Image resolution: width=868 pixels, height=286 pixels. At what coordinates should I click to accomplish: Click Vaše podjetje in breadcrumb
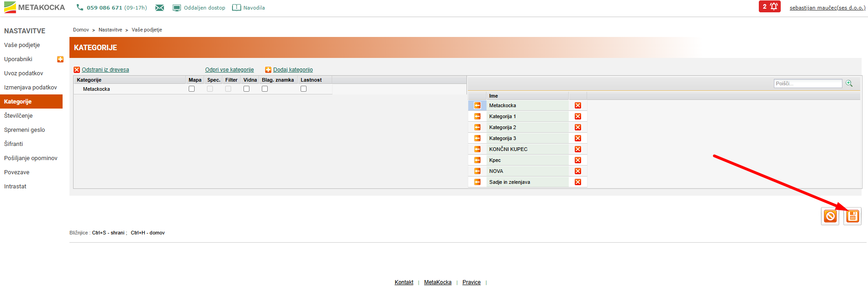tap(147, 30)
